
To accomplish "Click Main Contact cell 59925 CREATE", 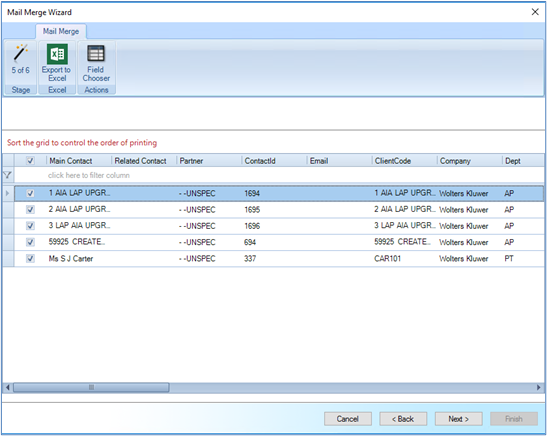I will click(x=77, y=242).
